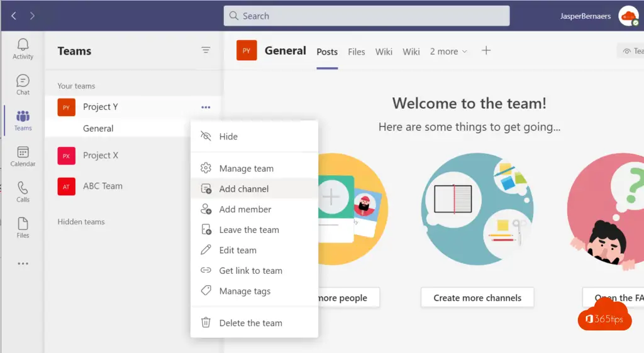The width and height of the screenshot is (644, 353).
Task: Select Hide in the context menu
Action: click(228, 136)
